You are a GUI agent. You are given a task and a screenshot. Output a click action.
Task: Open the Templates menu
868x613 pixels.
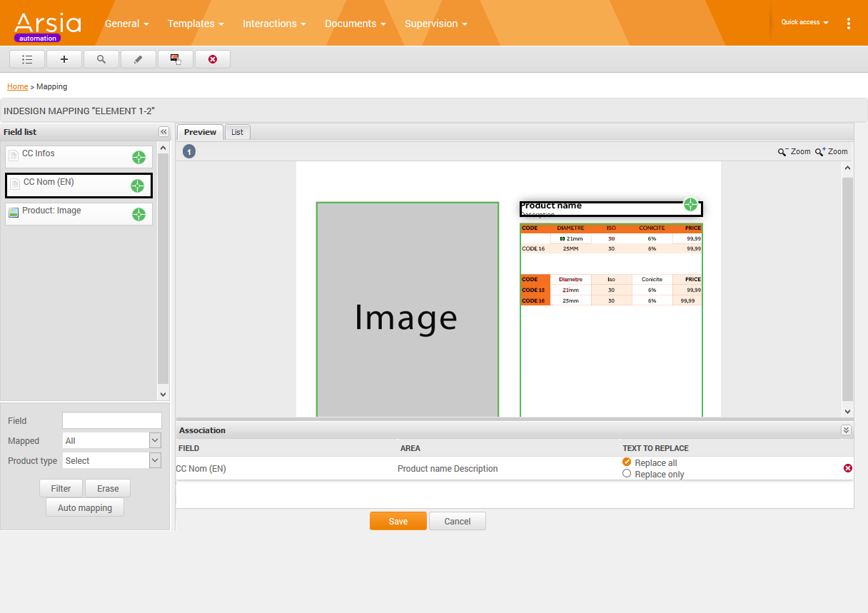(x=196, y=24)
